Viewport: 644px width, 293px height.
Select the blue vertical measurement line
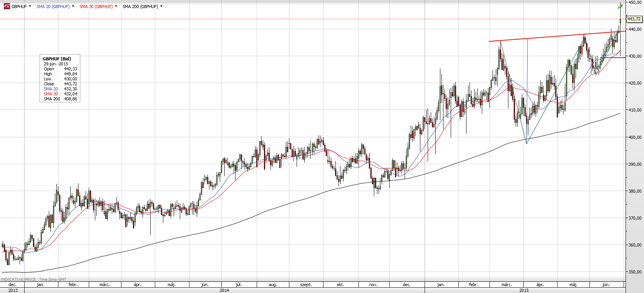tap(527, 90)
